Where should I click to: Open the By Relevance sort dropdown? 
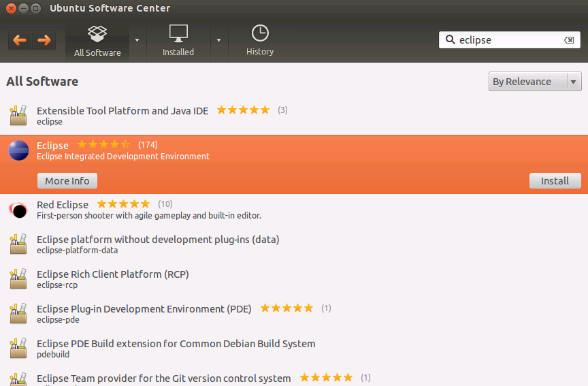(535, 82)
